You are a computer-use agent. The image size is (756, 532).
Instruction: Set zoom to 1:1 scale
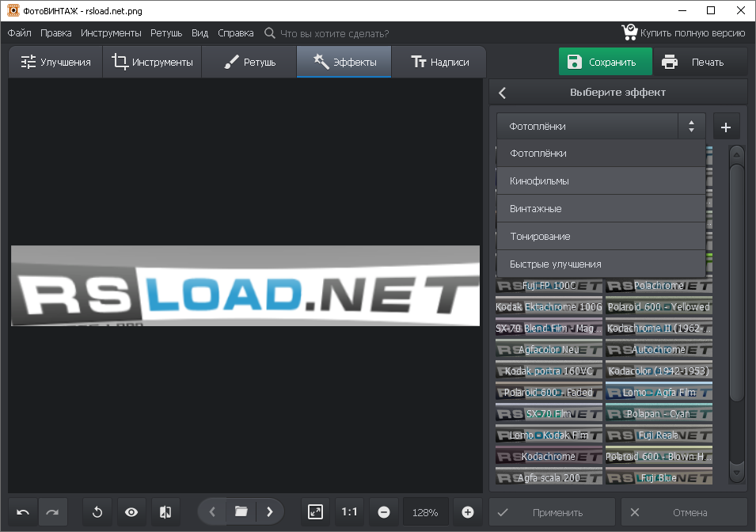(350, 511)
